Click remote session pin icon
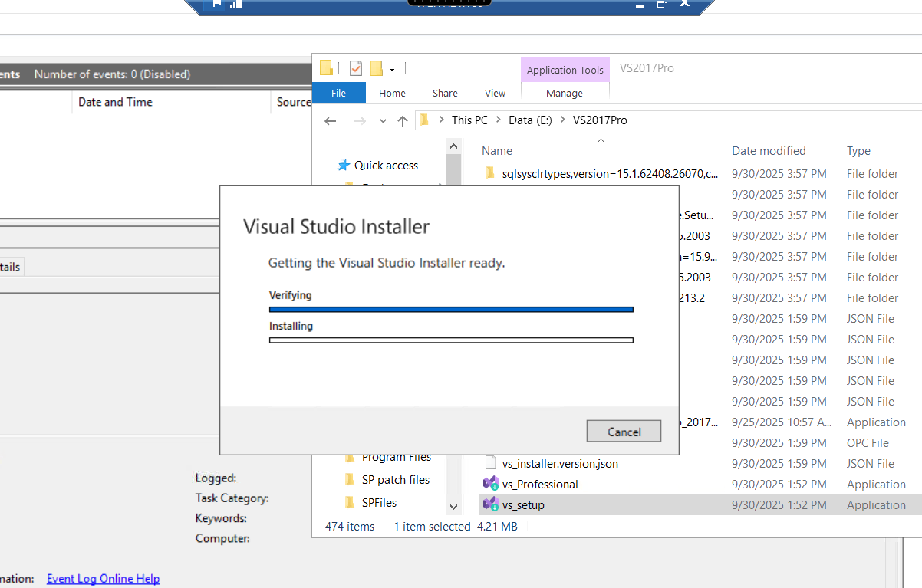922x588 pixels. 216,4
